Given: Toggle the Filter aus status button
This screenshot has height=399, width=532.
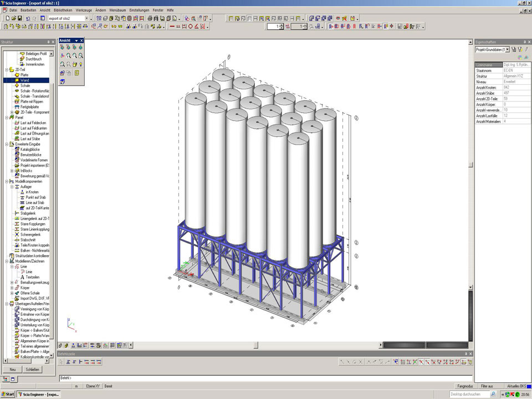Looking at the screenshot, I should [487, 386].
